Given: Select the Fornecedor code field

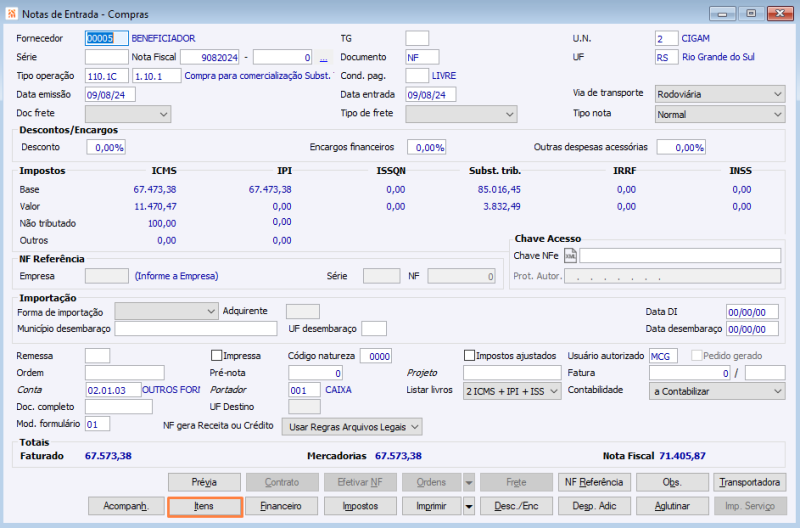Looking at the screenshot, I should [107, 39].
